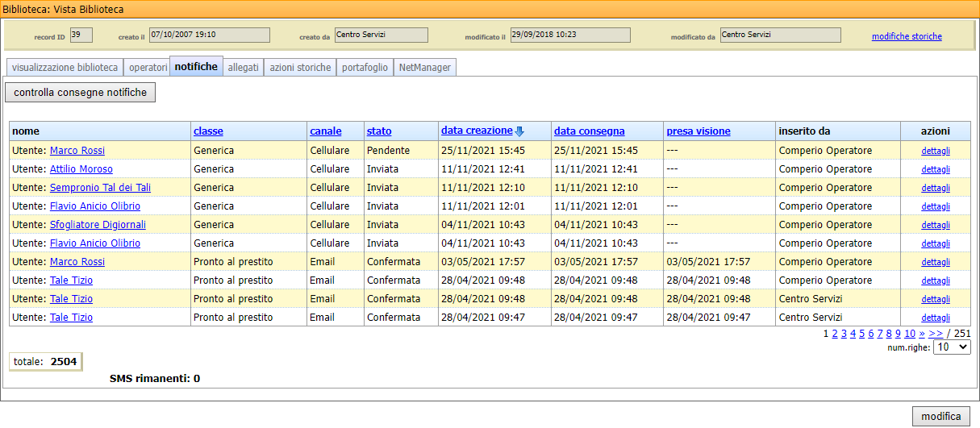Open the portafoglio tab
The width and height of the screenshot is (980, 428).
[365, 68]
